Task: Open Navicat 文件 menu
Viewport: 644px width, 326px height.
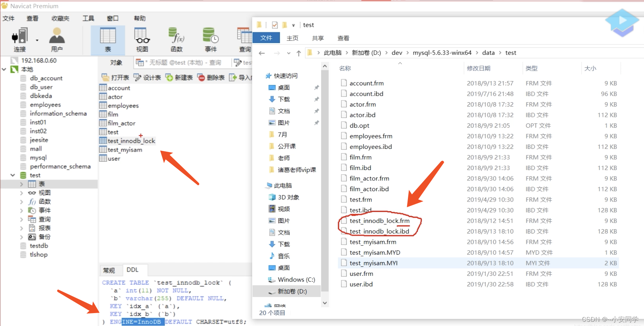Action: pyautogui.click(x=9, y=18)
